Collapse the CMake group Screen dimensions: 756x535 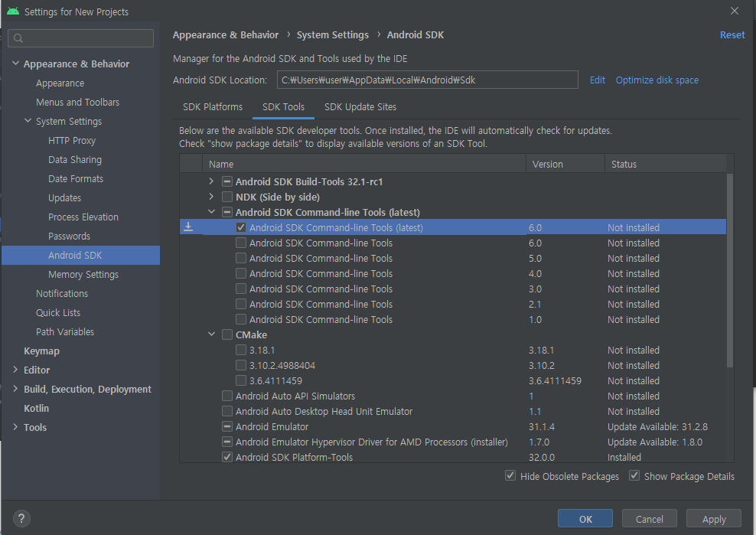point(211,334)
